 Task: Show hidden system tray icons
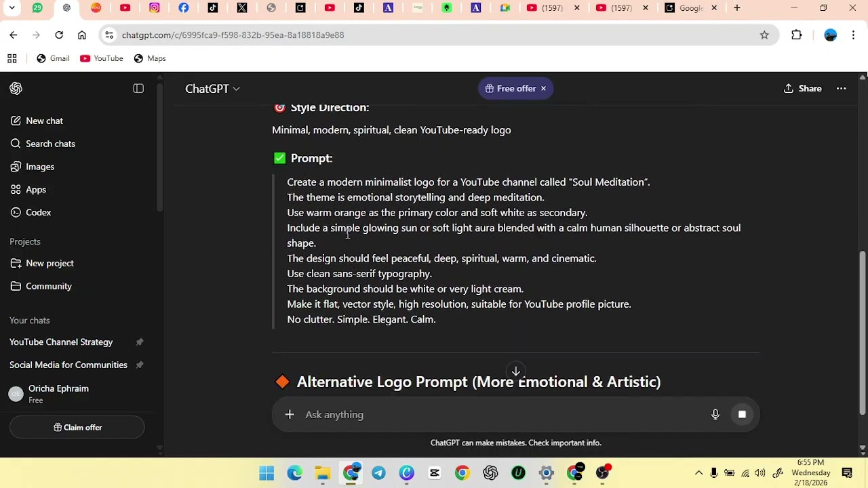click(698, 473)
